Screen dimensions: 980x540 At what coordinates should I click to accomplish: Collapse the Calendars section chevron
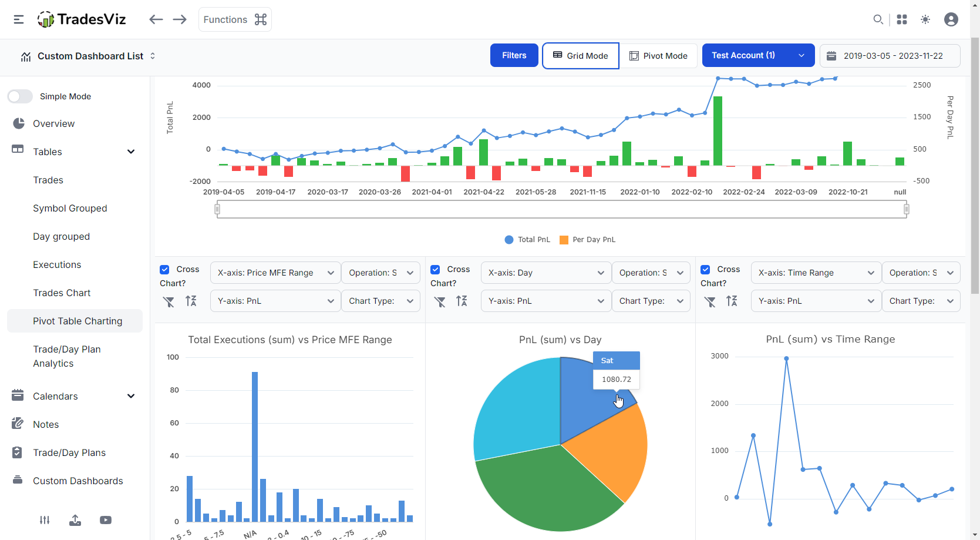pos(131,396)
